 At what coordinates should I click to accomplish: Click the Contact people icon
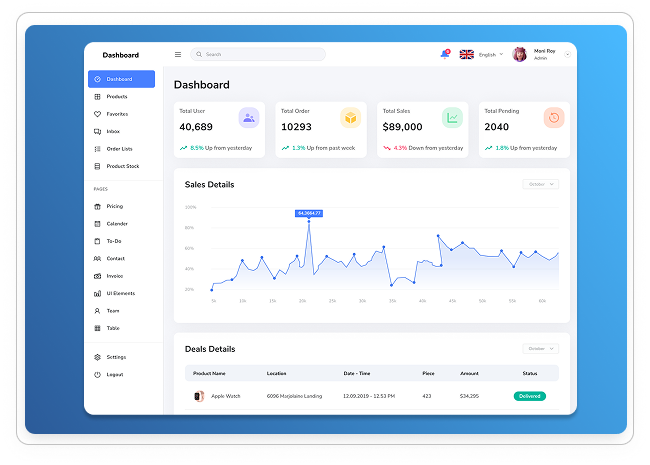[97, 259]
